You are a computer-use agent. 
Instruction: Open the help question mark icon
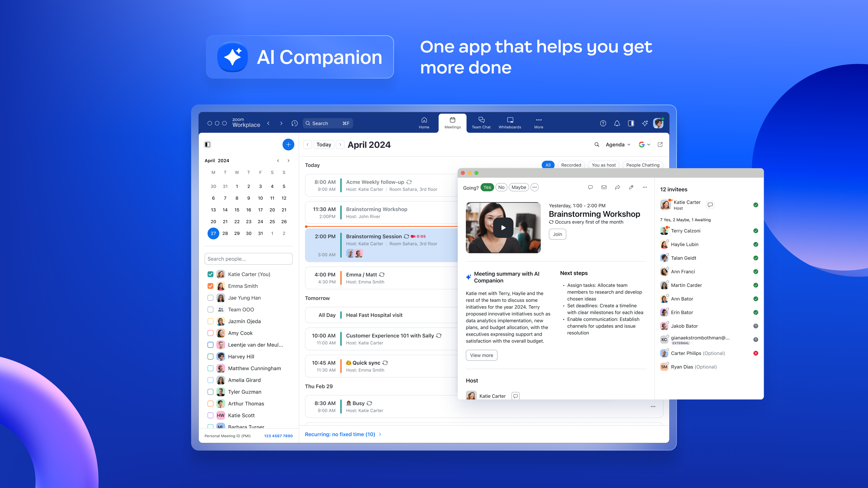pyautogui.click(x=603, y=123)
